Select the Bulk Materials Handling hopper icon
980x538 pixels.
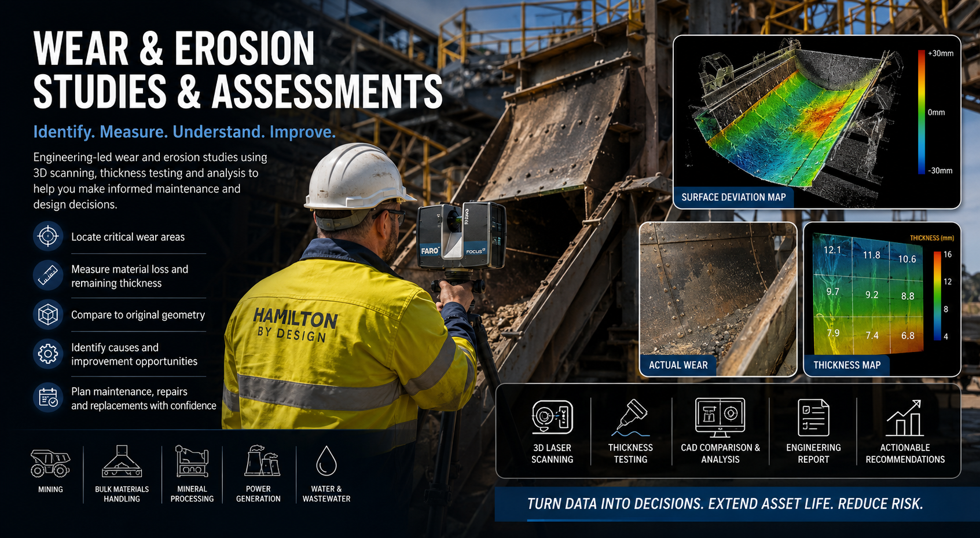tap(122, 462)
